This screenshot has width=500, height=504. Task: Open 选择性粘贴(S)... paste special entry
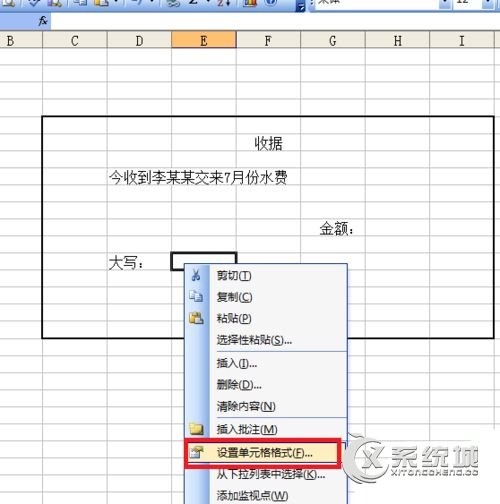pyautogui.click(x=265, y=340)
